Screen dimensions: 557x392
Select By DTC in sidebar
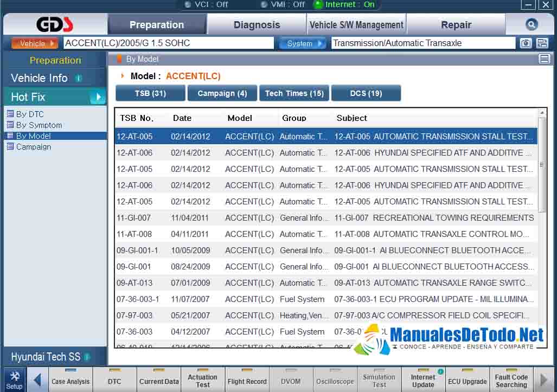[30, 114]
